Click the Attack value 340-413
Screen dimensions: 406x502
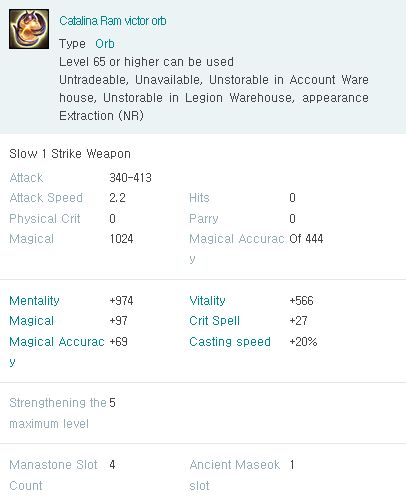pyautogui.click(x=131, y=178)
